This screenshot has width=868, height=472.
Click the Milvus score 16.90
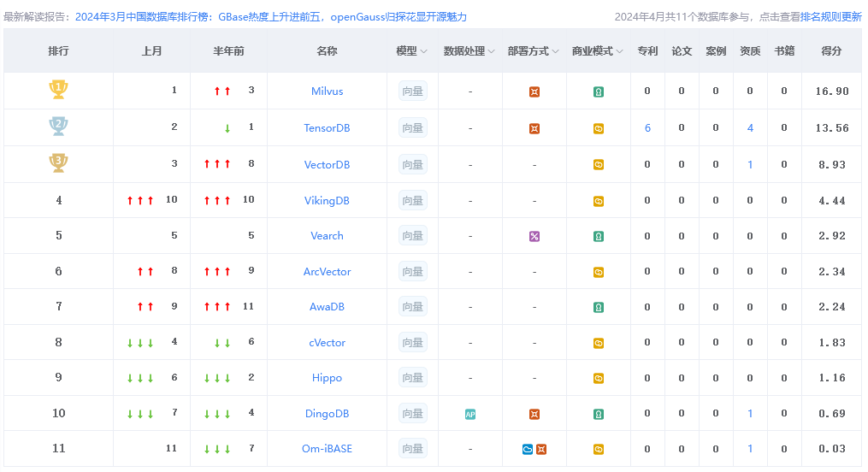(832, 91)
